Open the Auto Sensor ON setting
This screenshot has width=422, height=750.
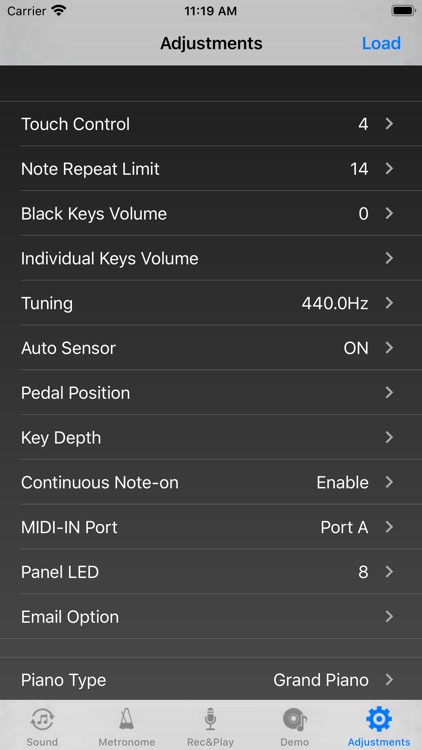[x=211, y=348]
